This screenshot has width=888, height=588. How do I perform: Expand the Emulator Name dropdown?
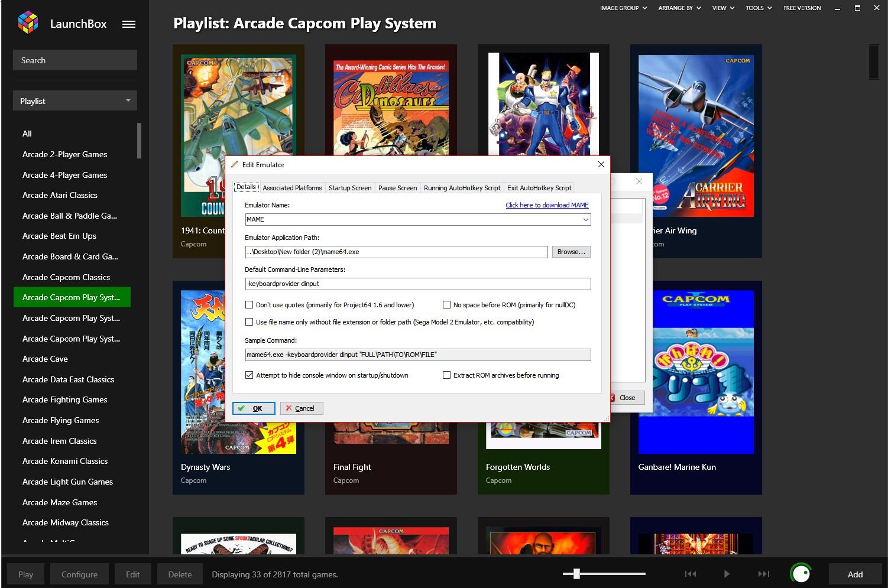coord(585,219)
